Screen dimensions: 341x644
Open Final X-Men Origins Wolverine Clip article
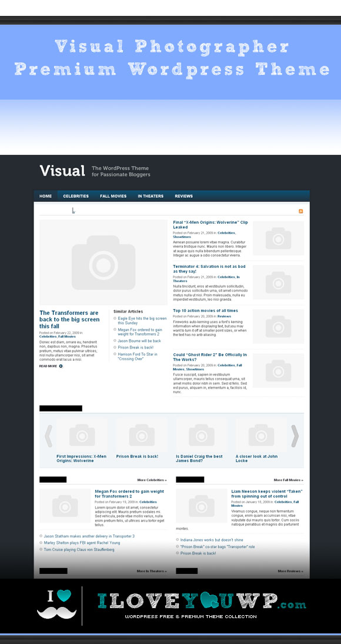coord(210,225)
